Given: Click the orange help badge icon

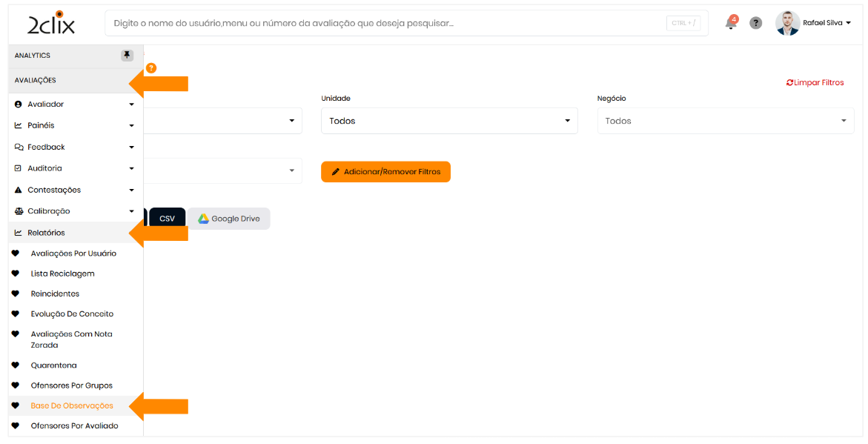Looking at the screenshot, I should click(151, 68).
